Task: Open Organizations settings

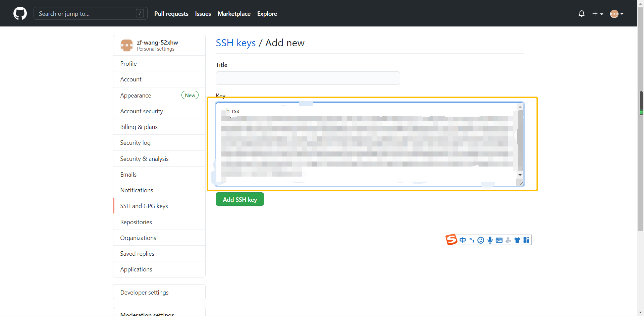Action: (159, 238)
